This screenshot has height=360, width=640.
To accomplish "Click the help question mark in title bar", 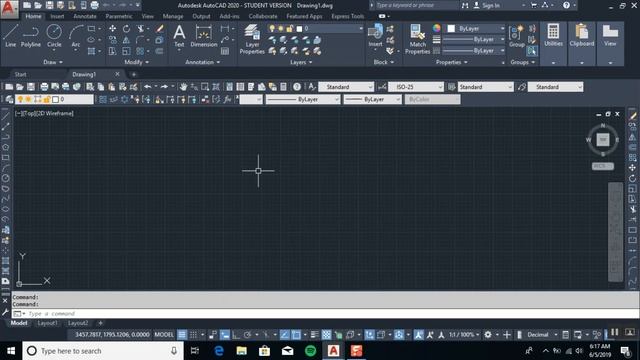I will (566, 5).
